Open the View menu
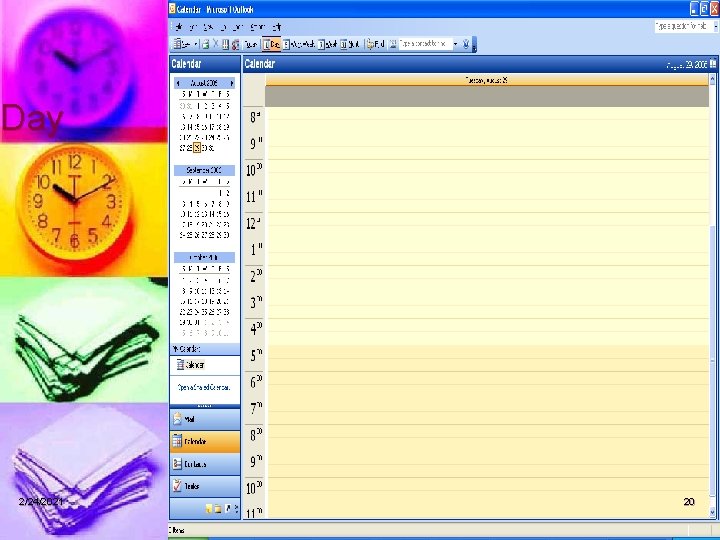 pos(208,27)
